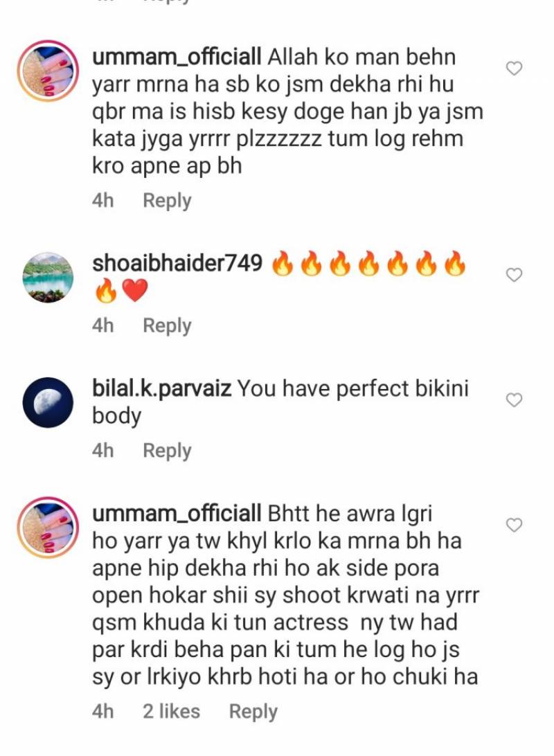
Task: Open ummam_officiall avatar beside "Allah ko man" comment
Action: click(48, 71)
